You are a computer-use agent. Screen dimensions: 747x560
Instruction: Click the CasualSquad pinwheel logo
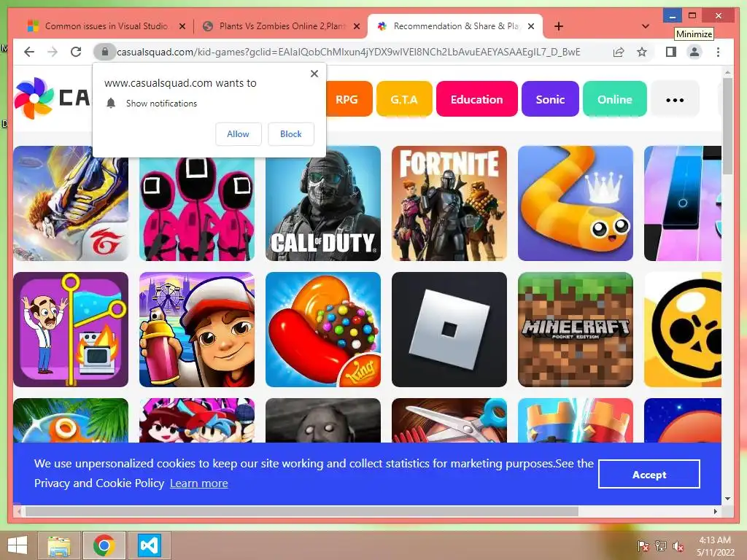point(34,98)
